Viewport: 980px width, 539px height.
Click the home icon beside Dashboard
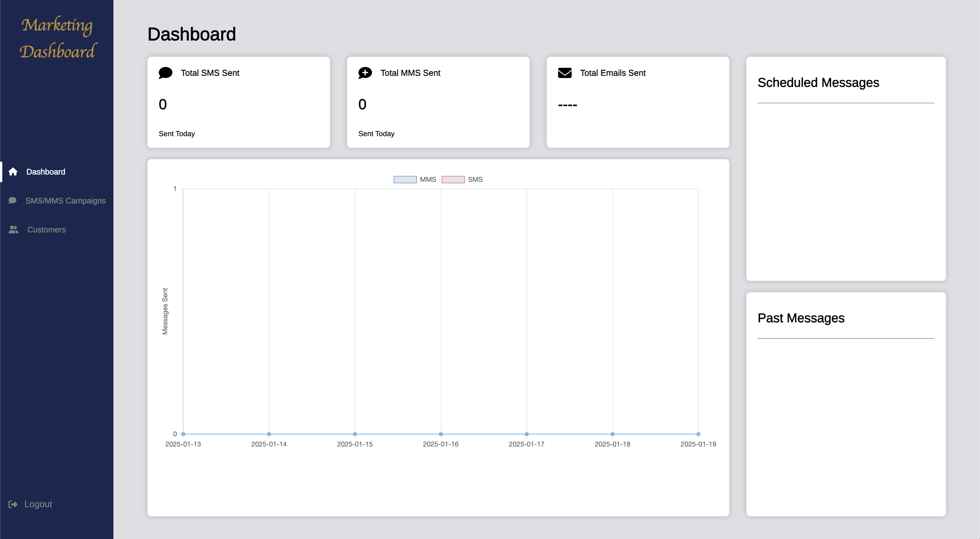[13, 172]
